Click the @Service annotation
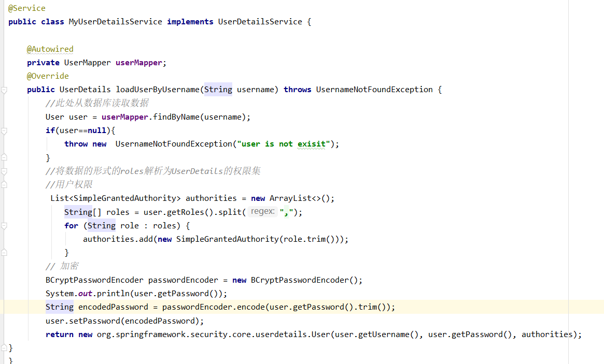Screen dimensions: 604x364 coord(26,8)
